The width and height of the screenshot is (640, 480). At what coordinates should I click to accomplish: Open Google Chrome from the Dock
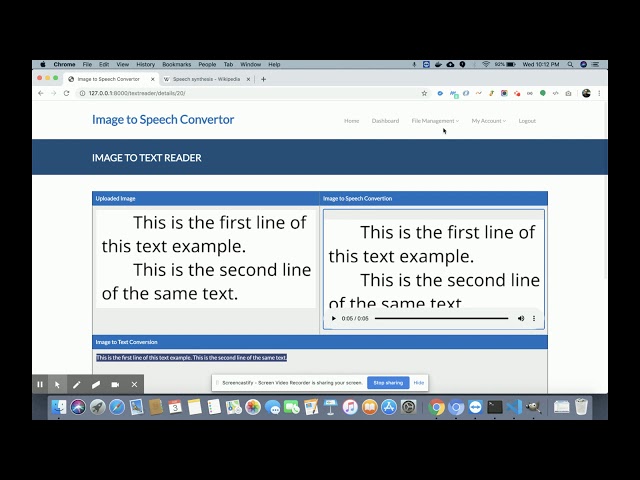(x=436, y=407)
